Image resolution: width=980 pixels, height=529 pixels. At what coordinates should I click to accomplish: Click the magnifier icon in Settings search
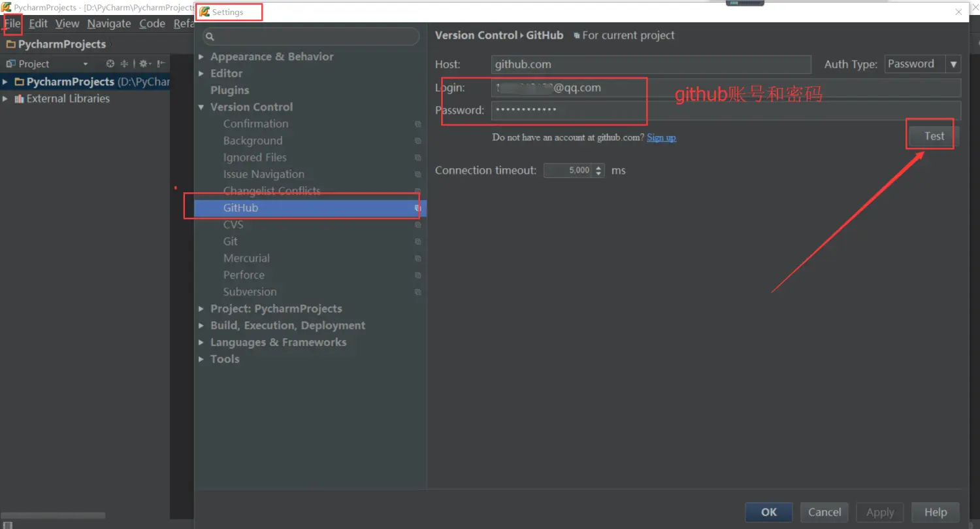210,37
